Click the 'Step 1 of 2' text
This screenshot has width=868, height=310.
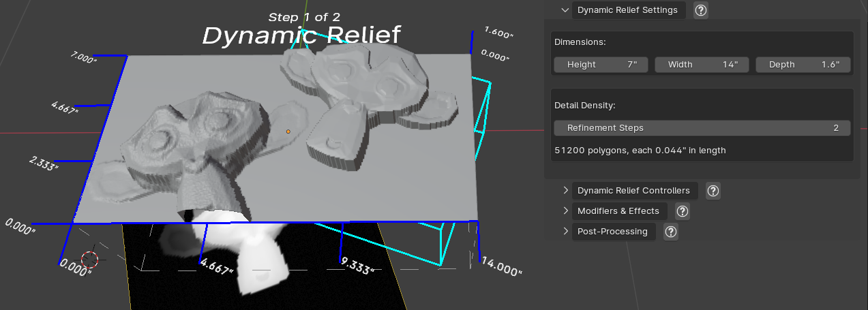pos(304,16)
